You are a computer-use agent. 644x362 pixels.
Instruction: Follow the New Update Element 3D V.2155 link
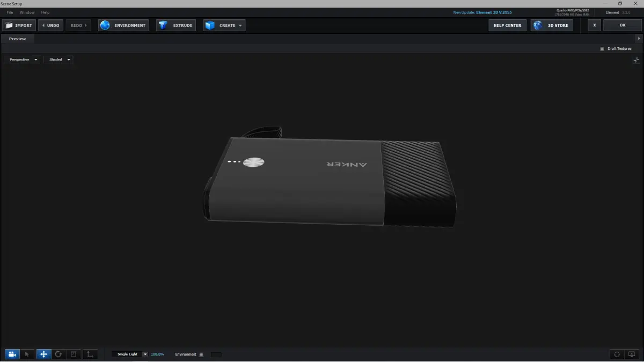482,12
